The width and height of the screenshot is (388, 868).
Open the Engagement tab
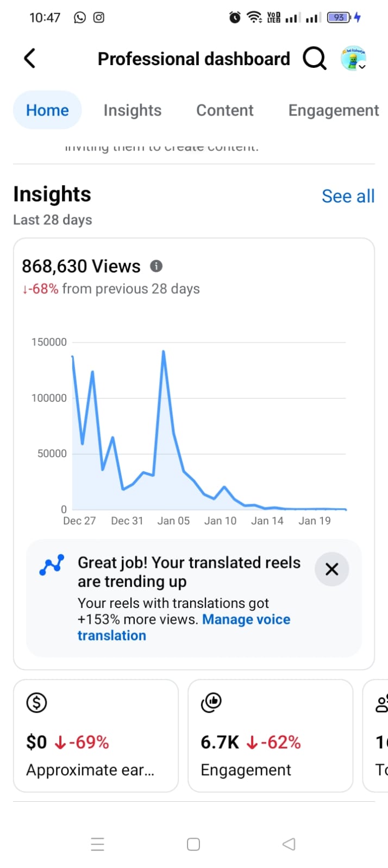pos(333,110)
